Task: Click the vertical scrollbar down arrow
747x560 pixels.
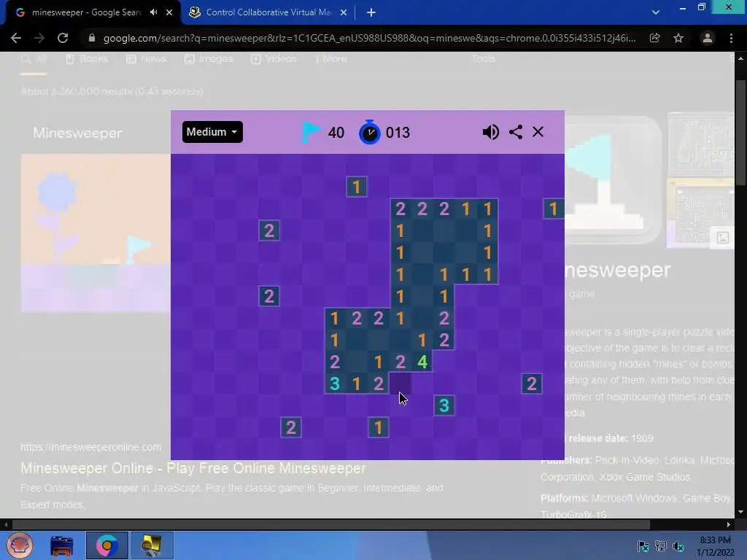Action: [x=740, y=513]
